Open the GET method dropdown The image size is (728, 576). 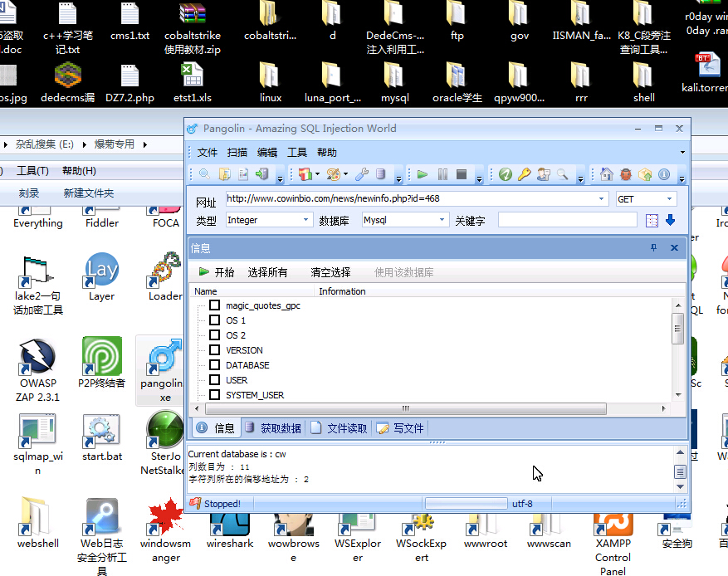point(670,199)
